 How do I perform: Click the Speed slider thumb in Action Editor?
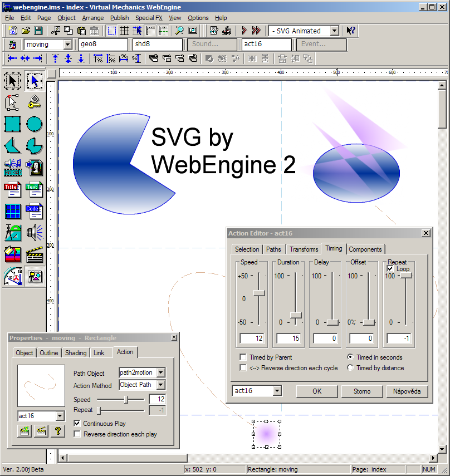pyautogui.click(x=259, y=293)
